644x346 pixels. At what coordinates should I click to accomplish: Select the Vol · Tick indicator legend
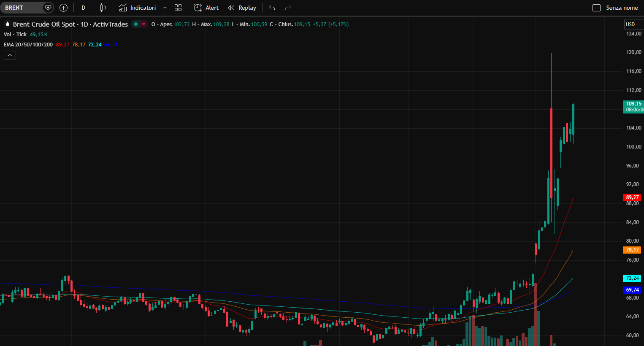[15, 35]
